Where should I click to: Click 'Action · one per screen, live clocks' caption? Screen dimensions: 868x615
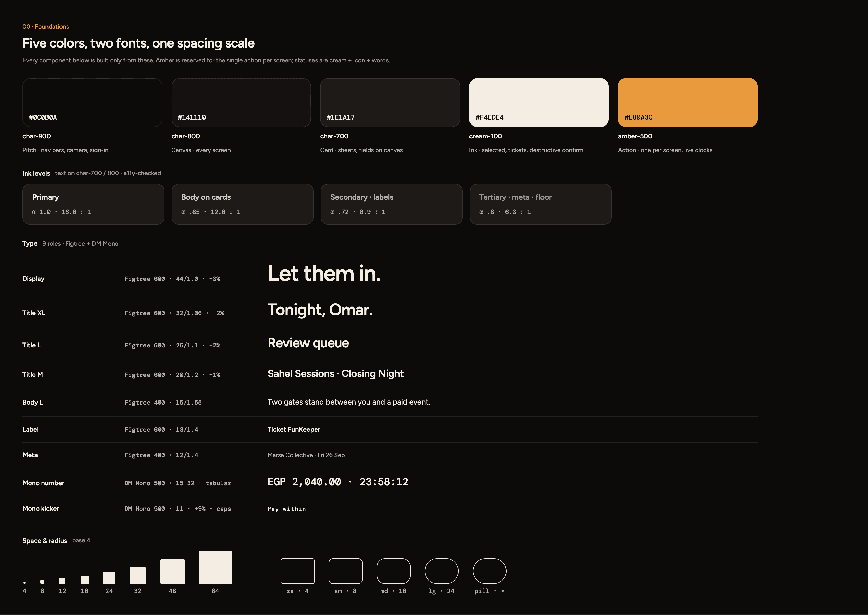(x=665, y=150)
